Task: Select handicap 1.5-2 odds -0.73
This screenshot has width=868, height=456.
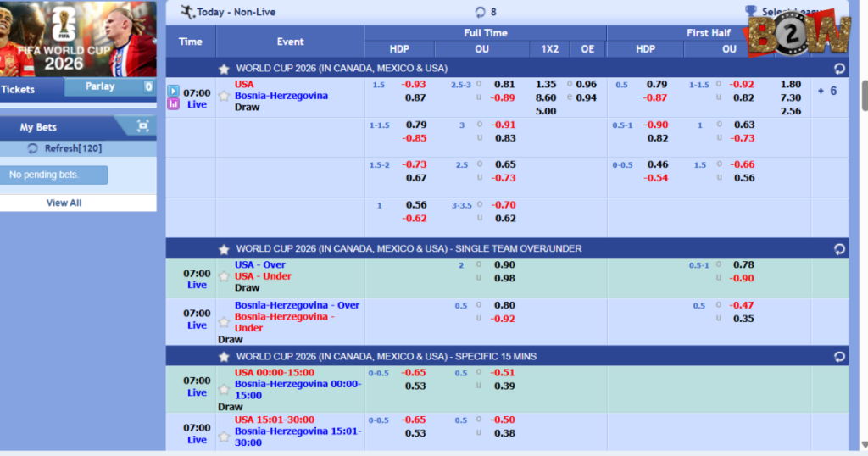Action: (x=414, y=165)
